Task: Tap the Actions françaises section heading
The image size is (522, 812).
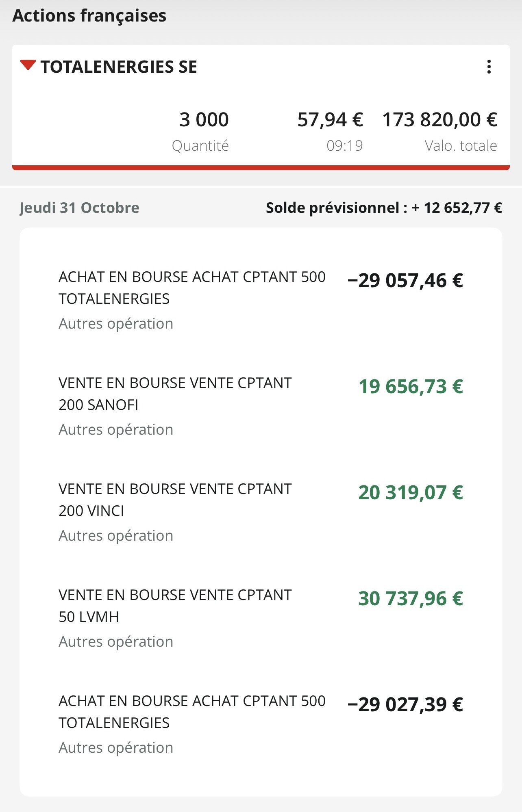Action: [x=89, y=16]
